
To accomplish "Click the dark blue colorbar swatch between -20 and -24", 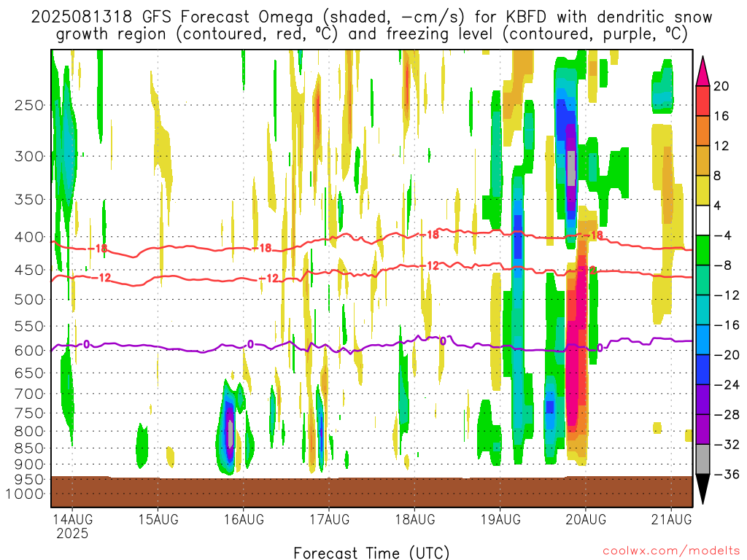I will (703, 370).
